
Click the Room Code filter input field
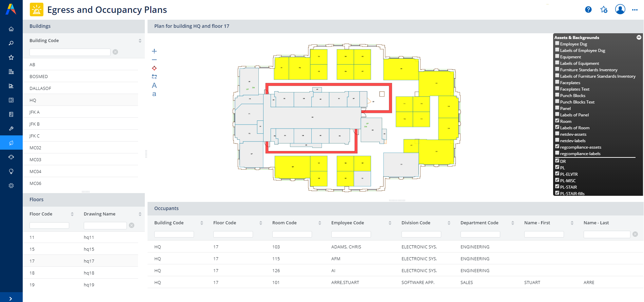(x=292, y=234)
